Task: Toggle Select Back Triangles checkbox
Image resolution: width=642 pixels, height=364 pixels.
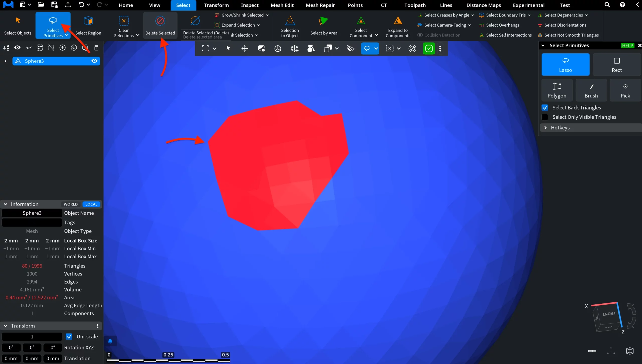Action: [545, 108]
